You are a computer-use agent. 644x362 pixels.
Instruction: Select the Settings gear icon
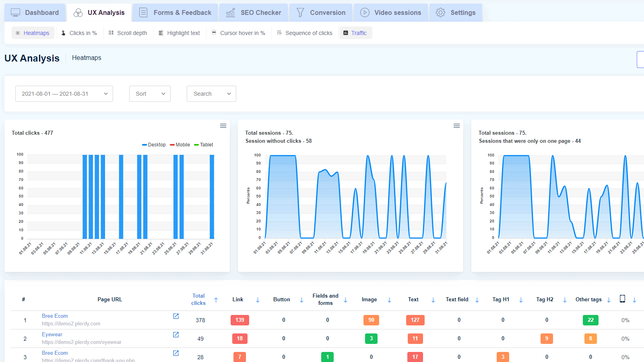coord(440,12)
